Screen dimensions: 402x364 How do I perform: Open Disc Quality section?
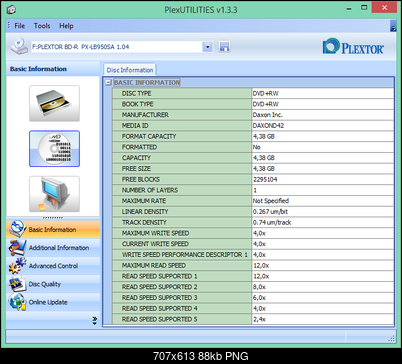point(53,284)
